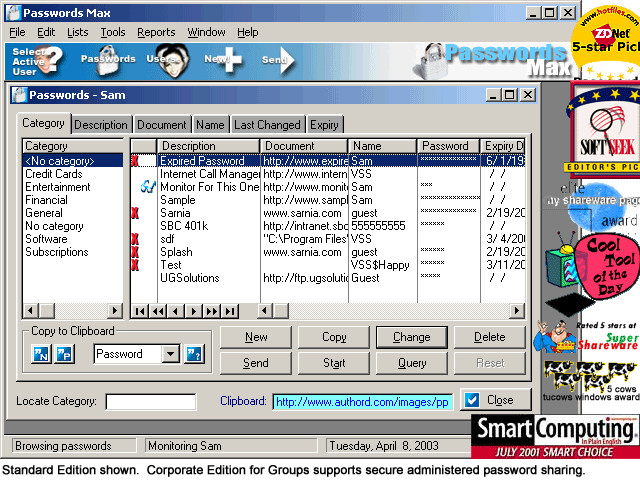Click red X expired mark on Test row

coord(135,265)
